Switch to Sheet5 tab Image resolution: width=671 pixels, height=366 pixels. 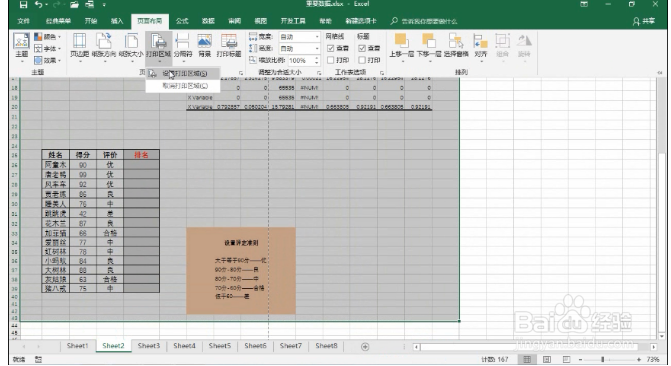(220, 346)
